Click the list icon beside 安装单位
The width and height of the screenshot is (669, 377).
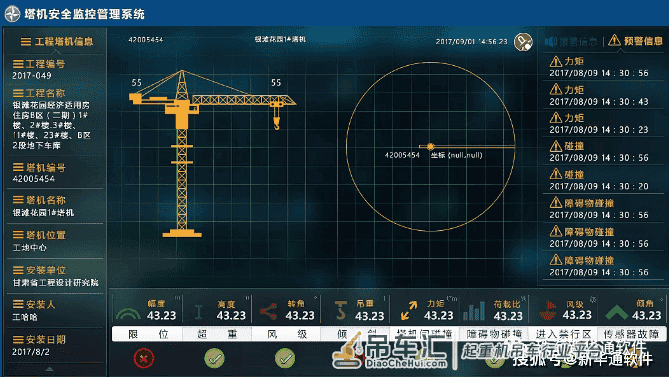click(x=18, y=270)
